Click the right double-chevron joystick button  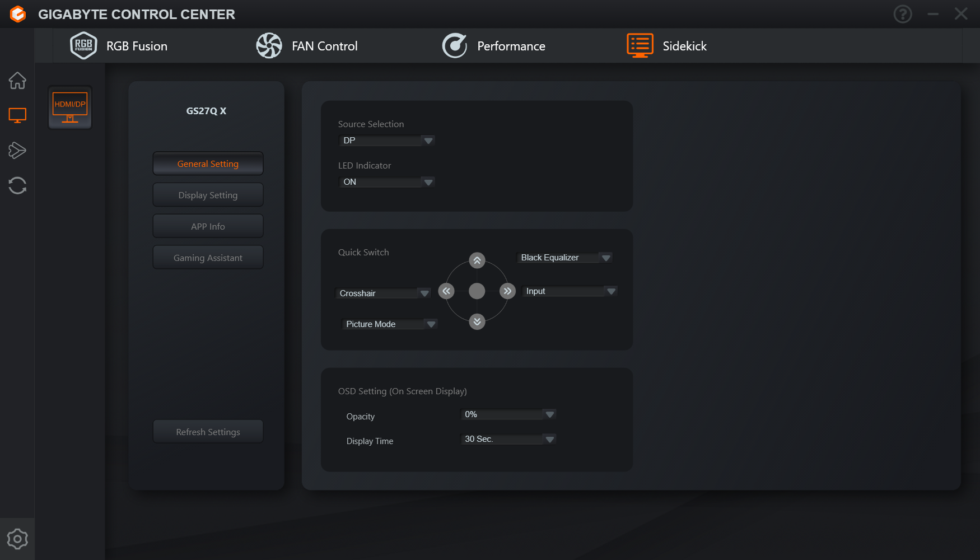pos(507,291)
